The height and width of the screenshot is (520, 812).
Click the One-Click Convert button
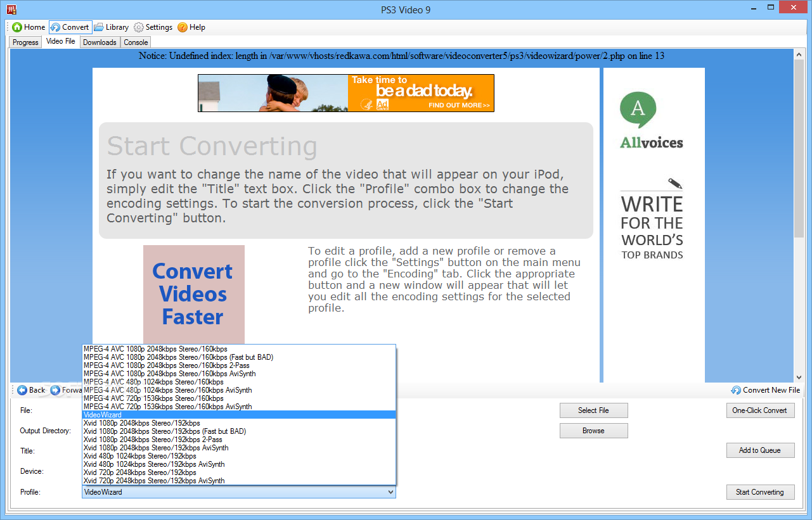click(760, 410)
